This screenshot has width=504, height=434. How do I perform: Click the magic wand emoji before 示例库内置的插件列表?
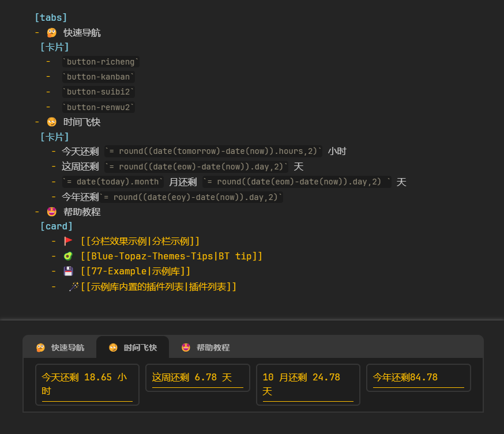[x=73, y=286]
